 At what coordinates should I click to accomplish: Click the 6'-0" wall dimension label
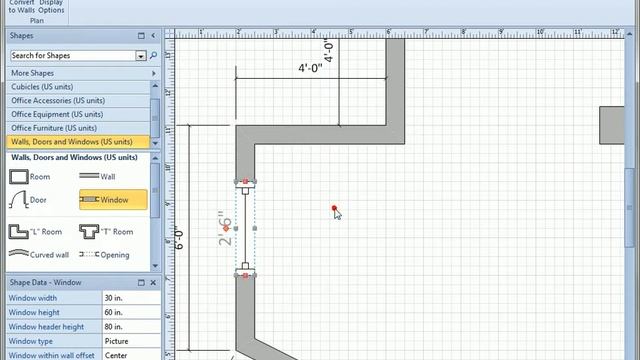click(x=179, y=239)
